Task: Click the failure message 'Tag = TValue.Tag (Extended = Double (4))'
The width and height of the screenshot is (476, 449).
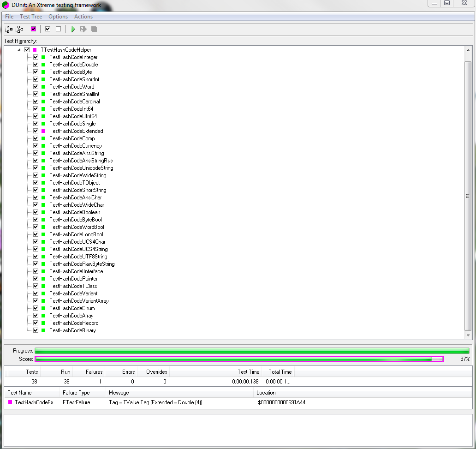Action: pyautogui.click(x=155, y=402)
